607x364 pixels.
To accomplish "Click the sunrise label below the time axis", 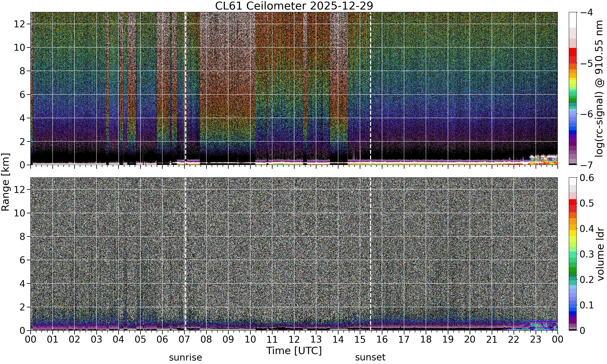I will tap(186, 357).
